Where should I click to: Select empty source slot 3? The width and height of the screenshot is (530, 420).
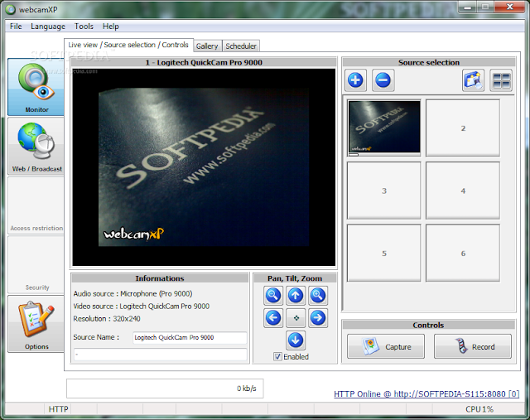click(384, 191)
